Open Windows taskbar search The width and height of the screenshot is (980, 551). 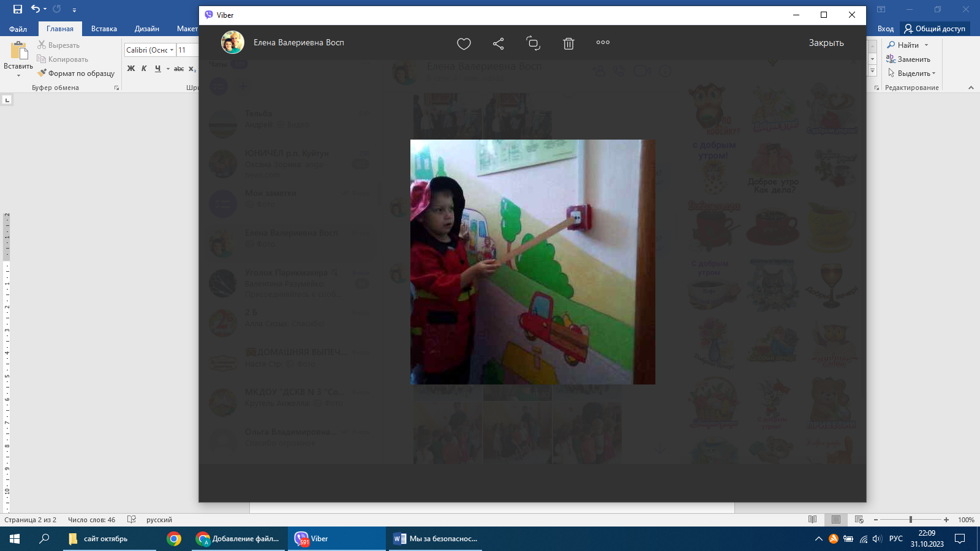pyautogui.click(x=44, y=539)
